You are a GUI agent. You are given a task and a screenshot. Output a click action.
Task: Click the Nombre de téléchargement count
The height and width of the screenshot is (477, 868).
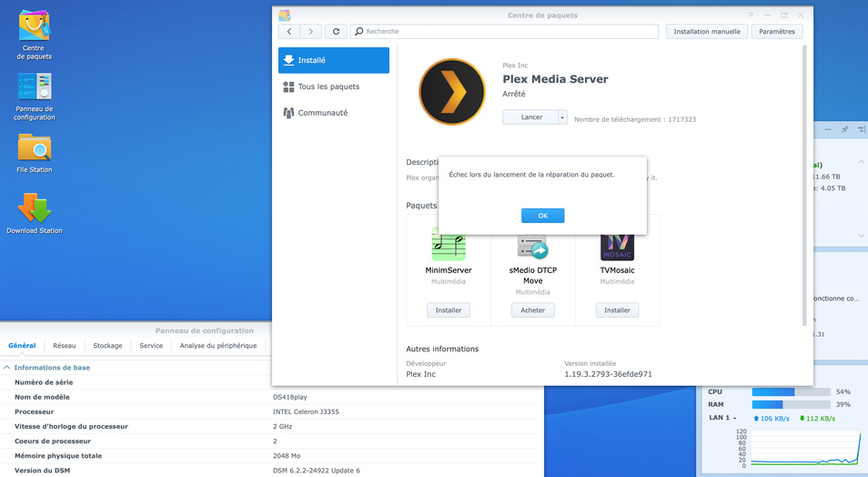[x=635, y=119]
